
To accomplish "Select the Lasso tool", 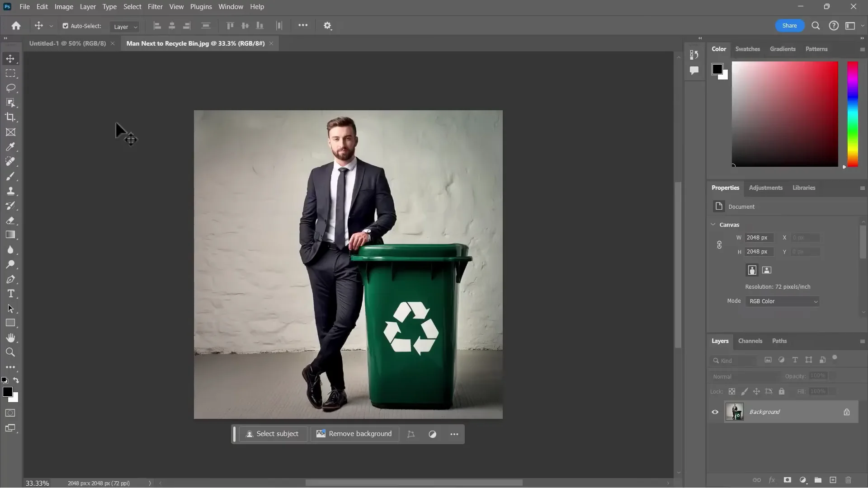I will [11, 88].
